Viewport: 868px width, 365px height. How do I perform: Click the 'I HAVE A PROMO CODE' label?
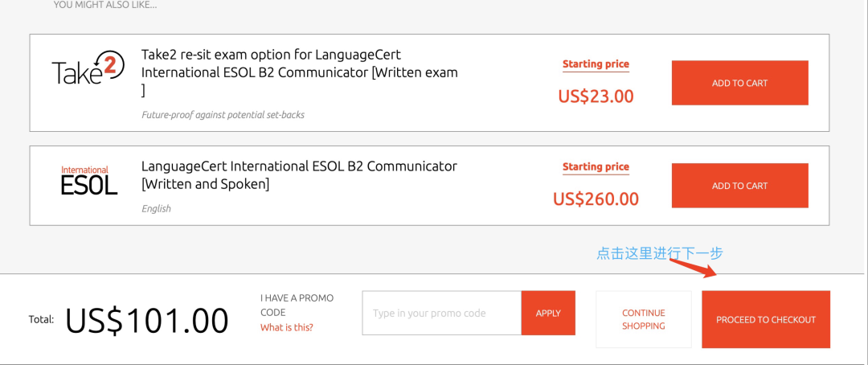point(297,306)
